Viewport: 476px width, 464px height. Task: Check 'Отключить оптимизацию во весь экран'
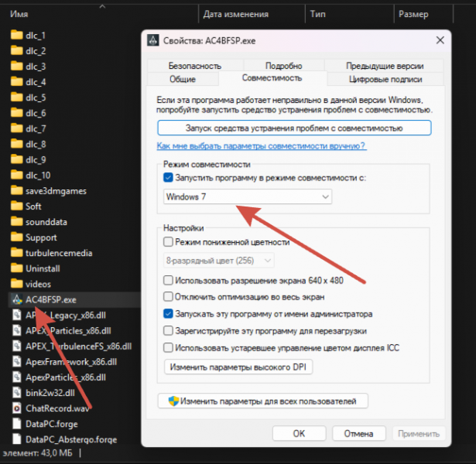(168, 297)
